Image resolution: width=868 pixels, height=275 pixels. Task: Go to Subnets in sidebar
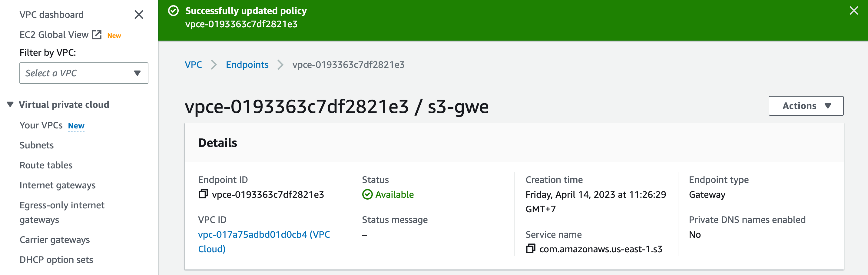[36, 145]
